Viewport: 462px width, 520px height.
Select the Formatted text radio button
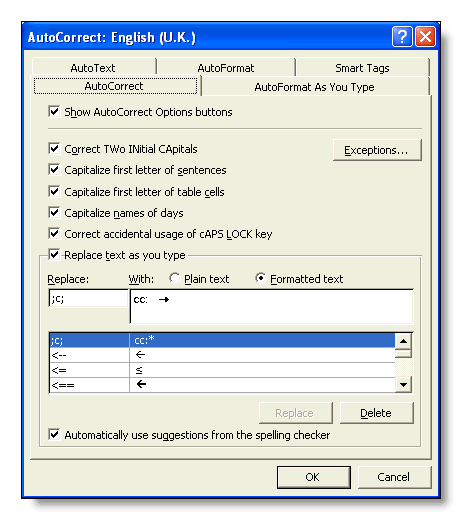coord(260,278)
